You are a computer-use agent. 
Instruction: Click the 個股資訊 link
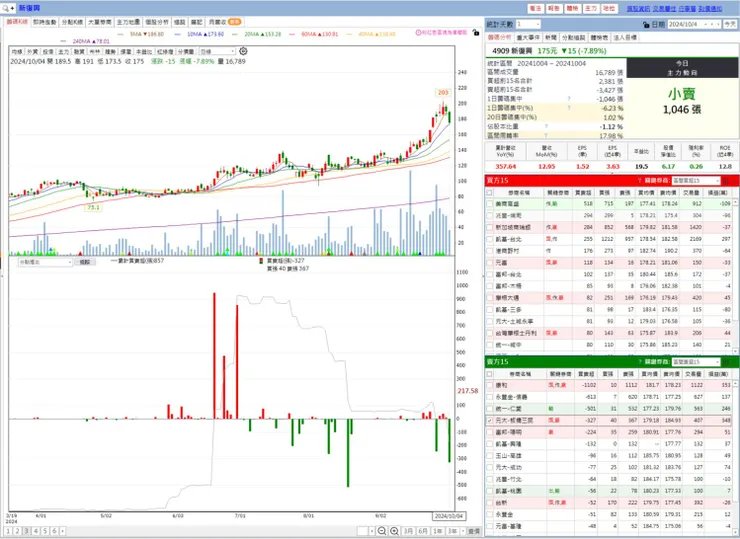pyautogui.click(x=638, y=8)
